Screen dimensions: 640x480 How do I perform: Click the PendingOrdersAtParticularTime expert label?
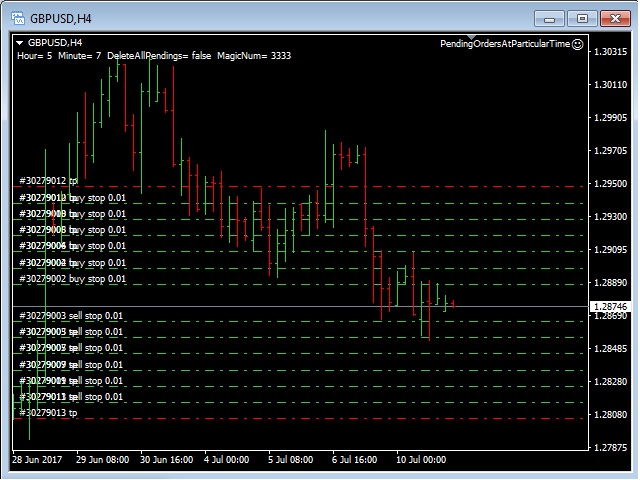tap(504, 44)
